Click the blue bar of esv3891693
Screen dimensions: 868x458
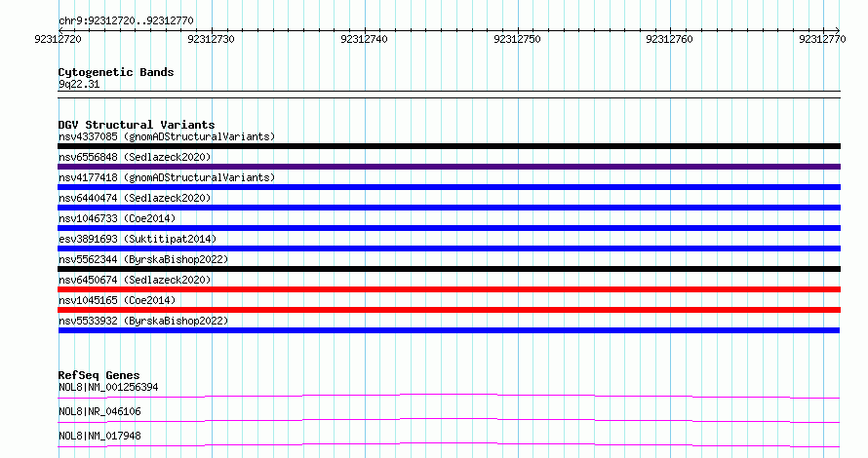click(449, 248)
